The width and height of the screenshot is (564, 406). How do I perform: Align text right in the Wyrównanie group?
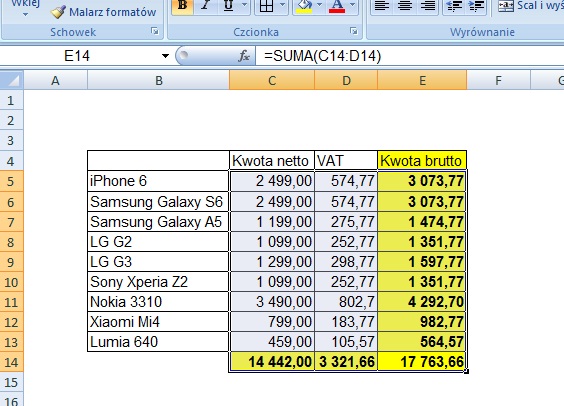pyautogui.click(x=428, y=6)
